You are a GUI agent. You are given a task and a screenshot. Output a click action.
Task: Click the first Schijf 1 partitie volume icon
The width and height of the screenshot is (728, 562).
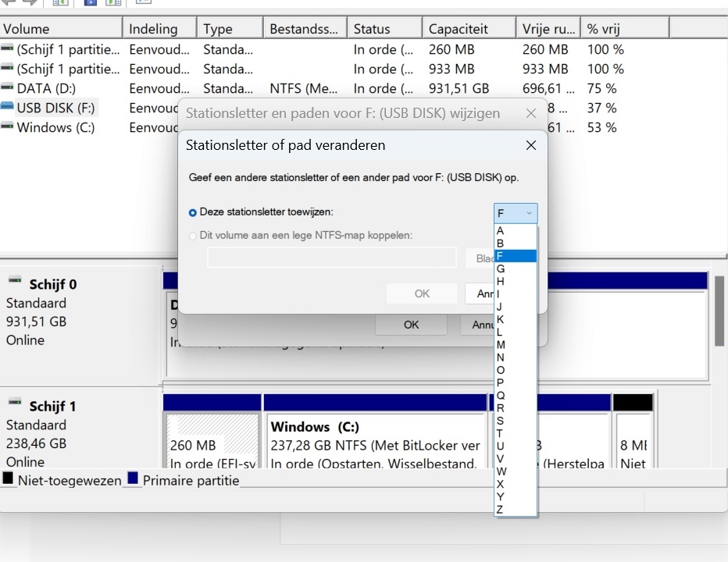click(x=8, y=49)
